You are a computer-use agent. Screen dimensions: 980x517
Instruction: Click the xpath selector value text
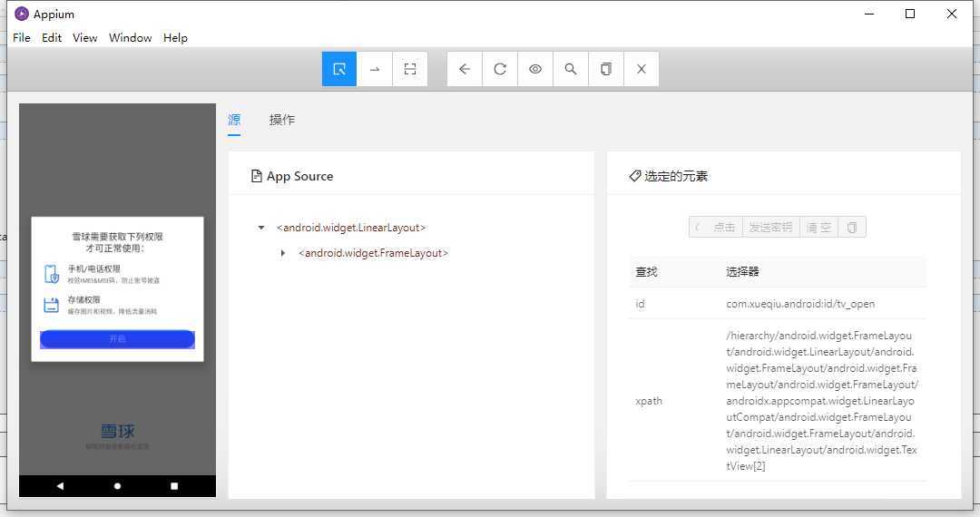click(822, 401)
